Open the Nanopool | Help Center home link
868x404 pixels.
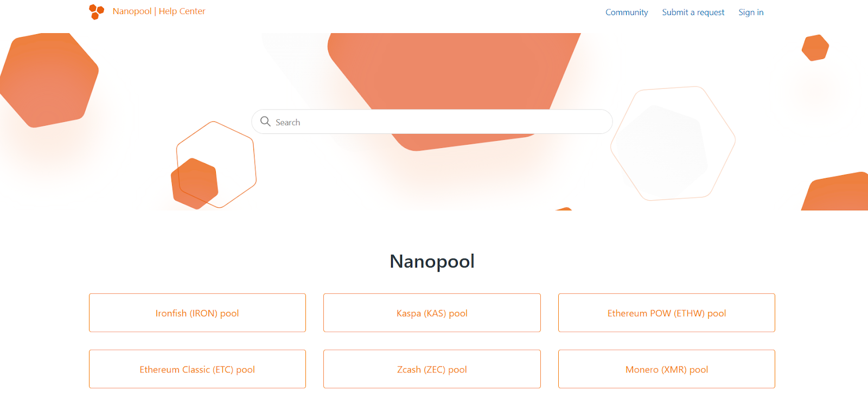pyautogui.click(x=159, y=11)
